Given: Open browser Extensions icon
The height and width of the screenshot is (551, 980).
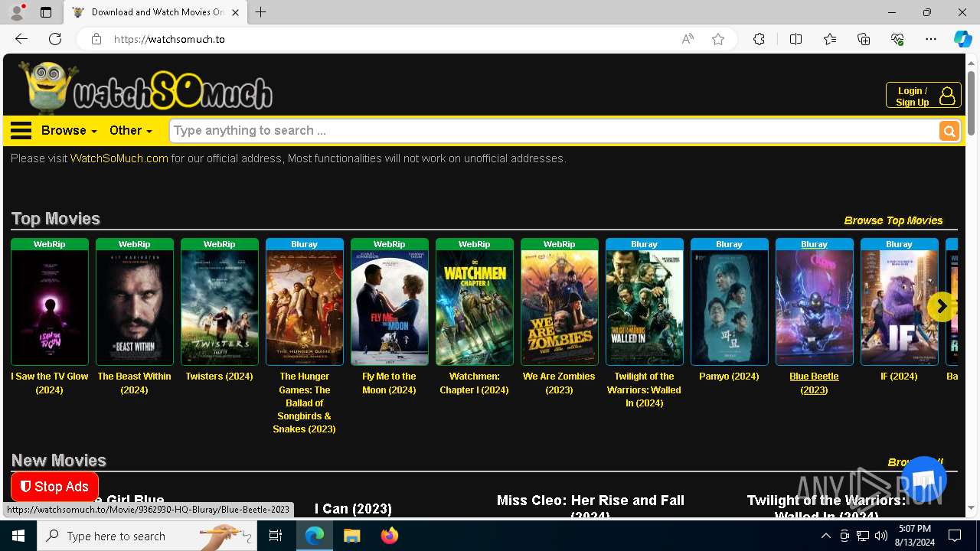Looking at the screenshot, I should tap(759, 39).
